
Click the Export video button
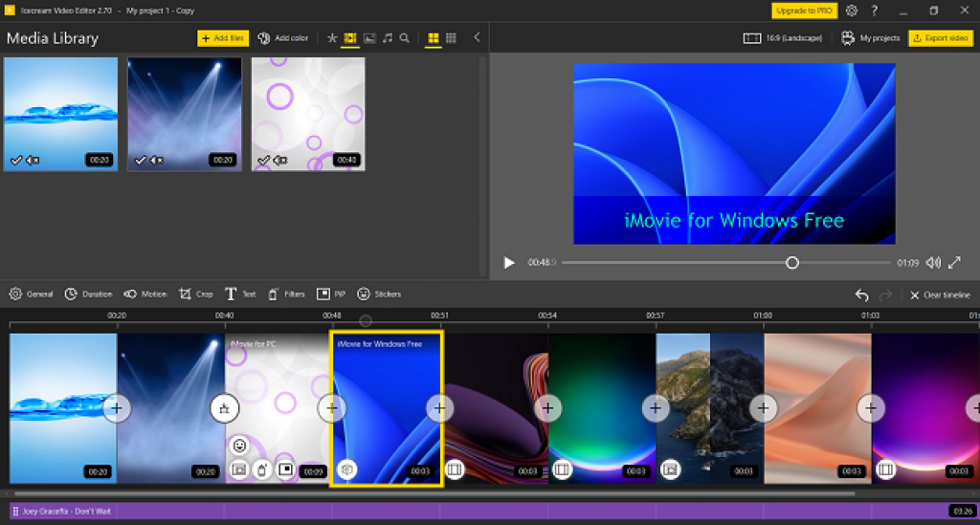tap(941, 38)
